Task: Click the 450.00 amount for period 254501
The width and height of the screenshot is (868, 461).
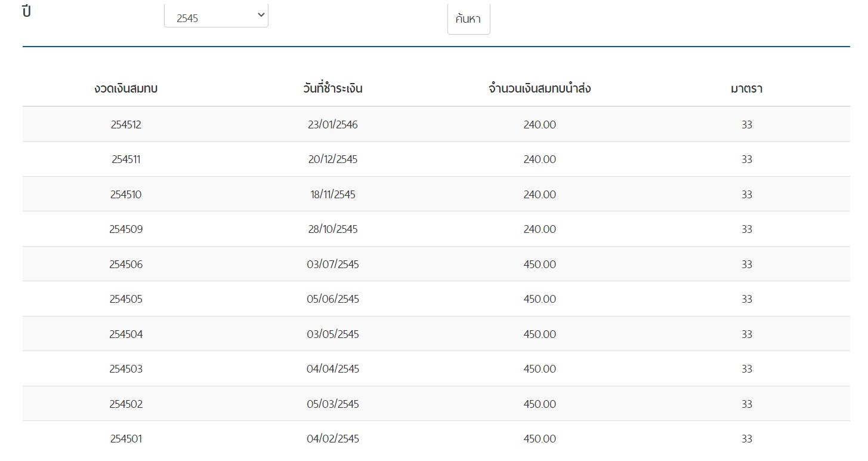Action: (539, 439)
